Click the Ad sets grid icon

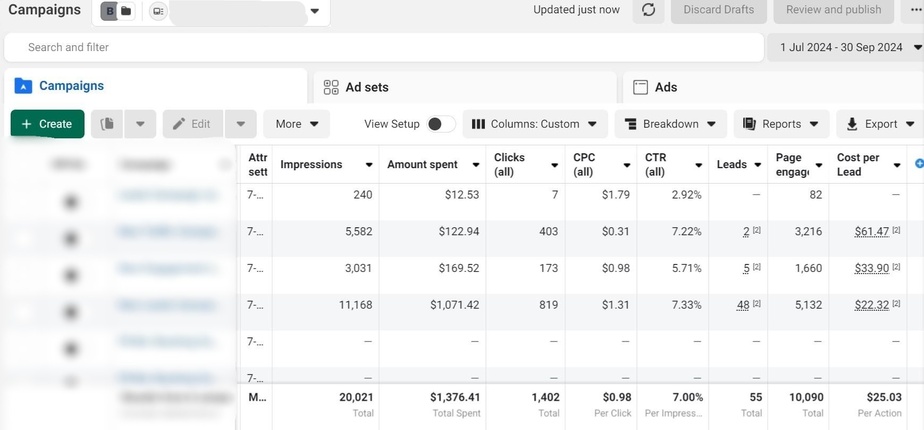pyautogui.click(x=331, y=87)
